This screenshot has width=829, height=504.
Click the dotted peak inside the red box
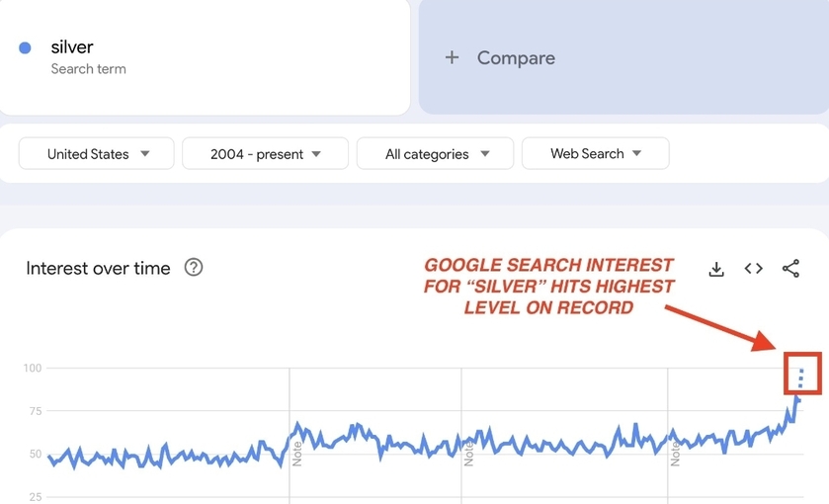pos(801,378)
